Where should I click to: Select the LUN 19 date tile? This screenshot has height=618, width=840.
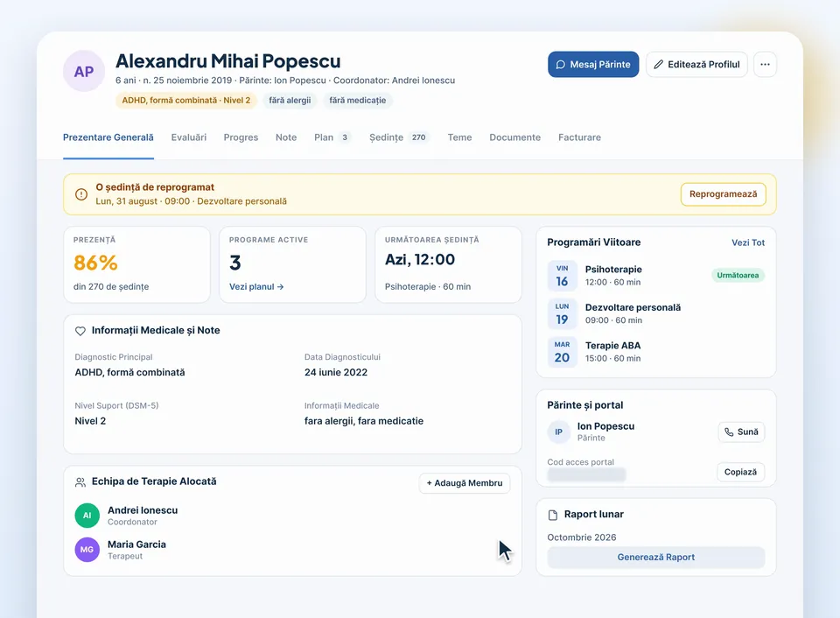[x=562, y=313]
